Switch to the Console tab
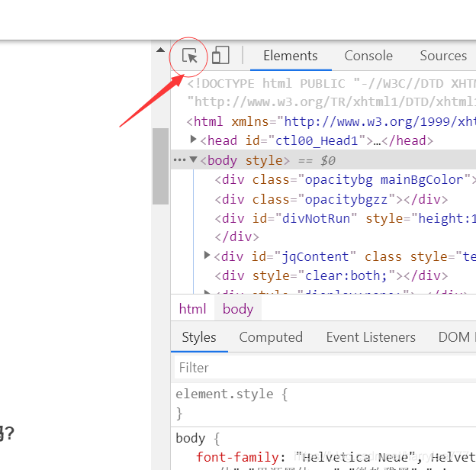The width and height of the screenshot is (476, 470). coord(368,56)
